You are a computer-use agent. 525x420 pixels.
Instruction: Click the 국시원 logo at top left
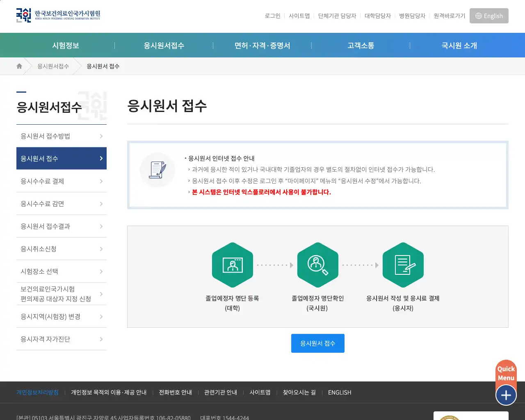click(58, 15)
